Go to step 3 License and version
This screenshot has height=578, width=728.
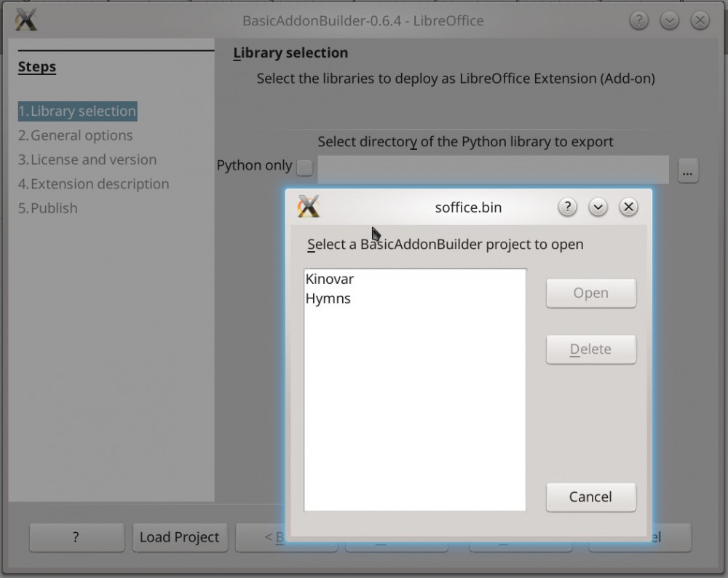pyautogui.click(x=88, y=159)
